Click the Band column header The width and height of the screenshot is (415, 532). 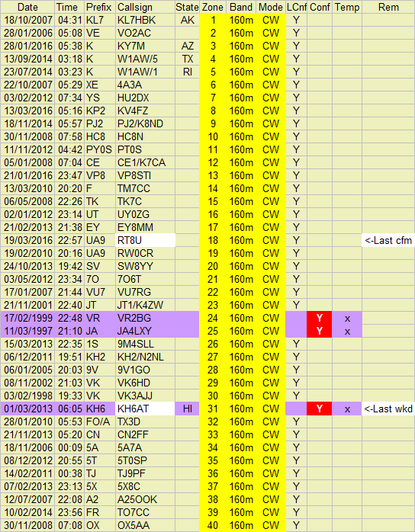coord(241,7)
